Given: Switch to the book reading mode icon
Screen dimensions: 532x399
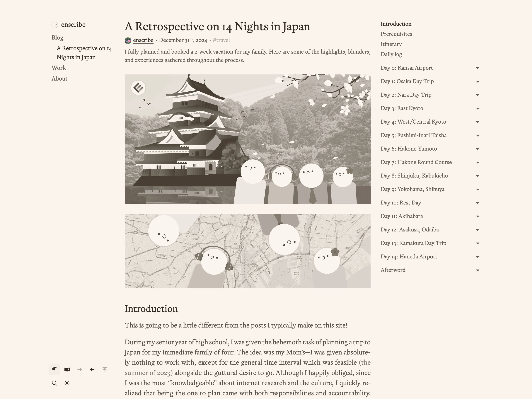Looking at the screenshot, I should 67,369.
